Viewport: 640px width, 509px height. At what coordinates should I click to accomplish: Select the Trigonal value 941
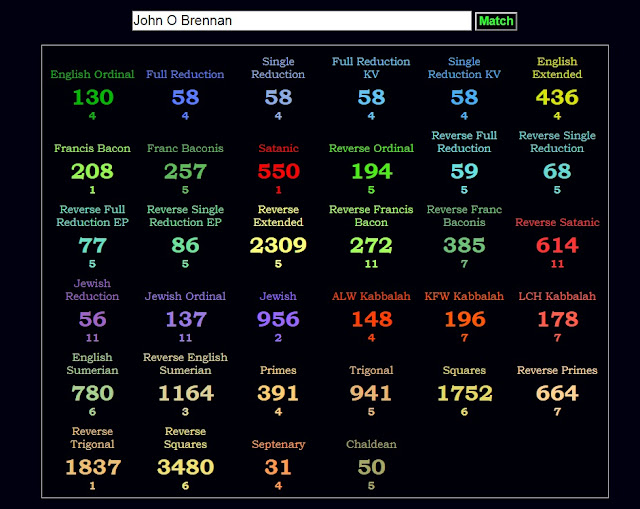coord(371,393)
